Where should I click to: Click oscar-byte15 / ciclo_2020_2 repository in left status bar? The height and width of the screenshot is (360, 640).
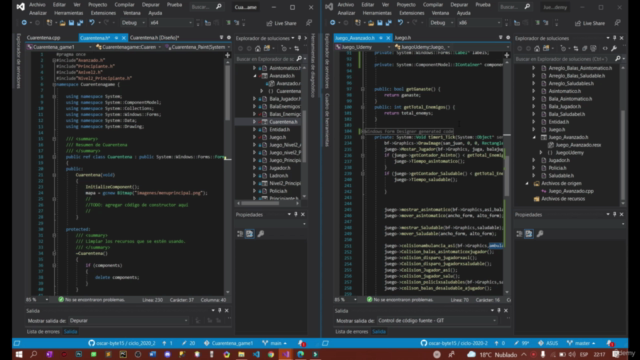(x=122, y=343)
